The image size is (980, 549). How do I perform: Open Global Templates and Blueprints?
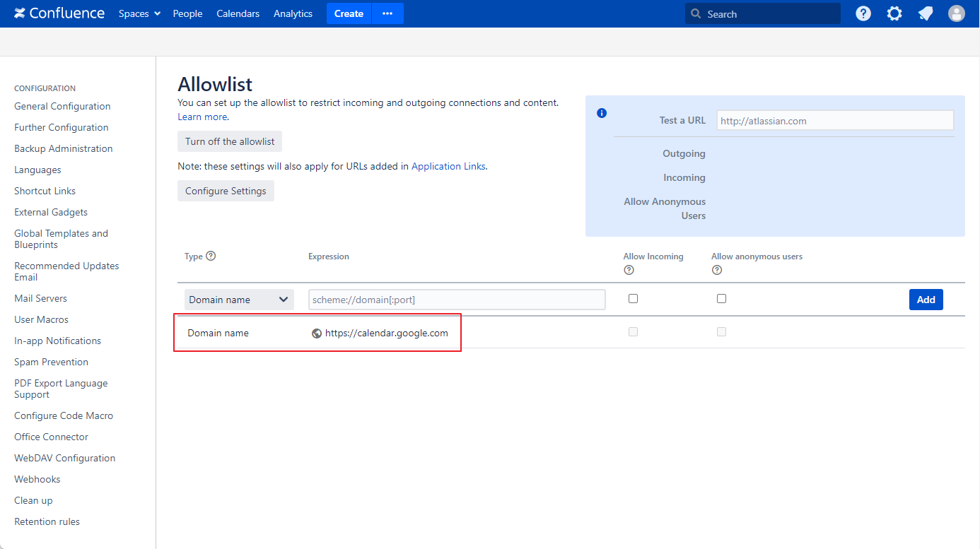point(61,239)
